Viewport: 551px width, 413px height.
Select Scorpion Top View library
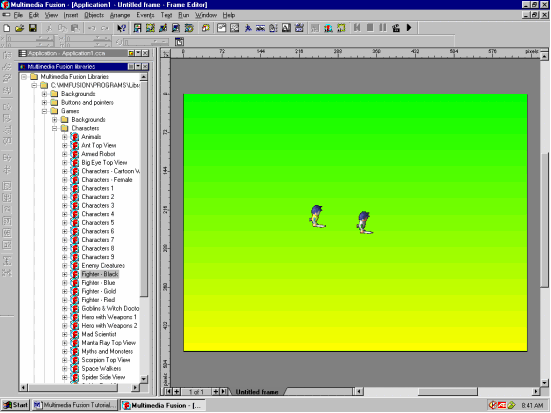[106, 360]
